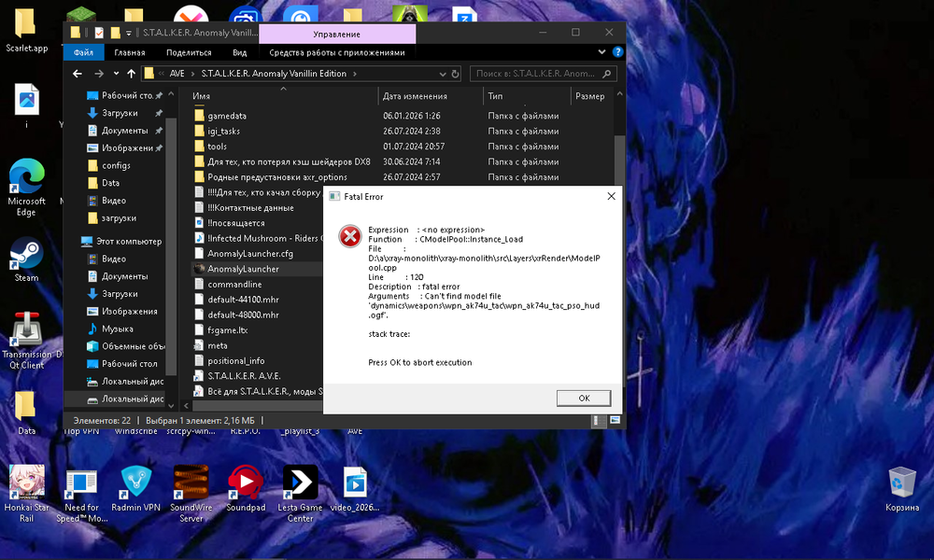
Task: Select Музыка in the navigation pane
Action: click(x=117, y=329)
